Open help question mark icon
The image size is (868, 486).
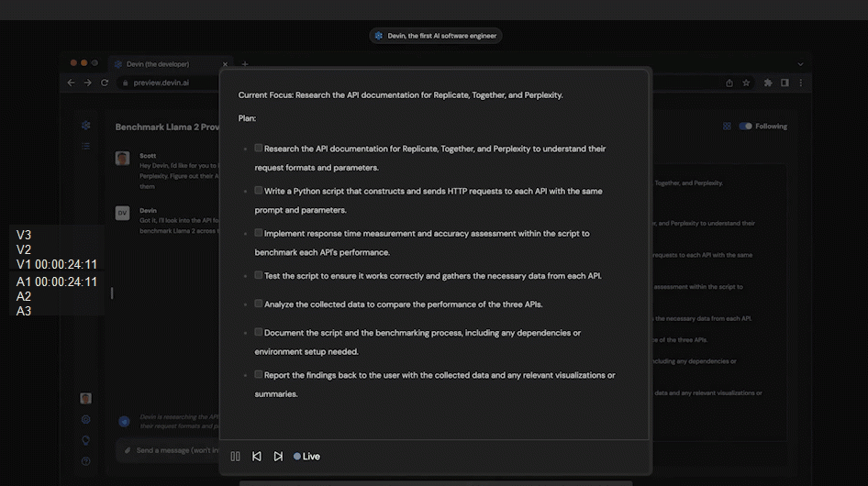point(86,461)
